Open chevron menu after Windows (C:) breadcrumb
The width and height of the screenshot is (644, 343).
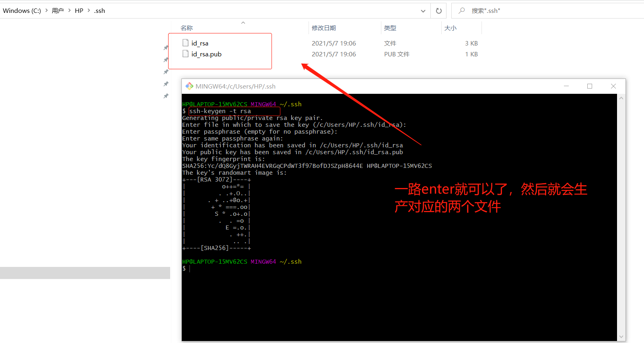pyautogui.click(x=46, y=10)
